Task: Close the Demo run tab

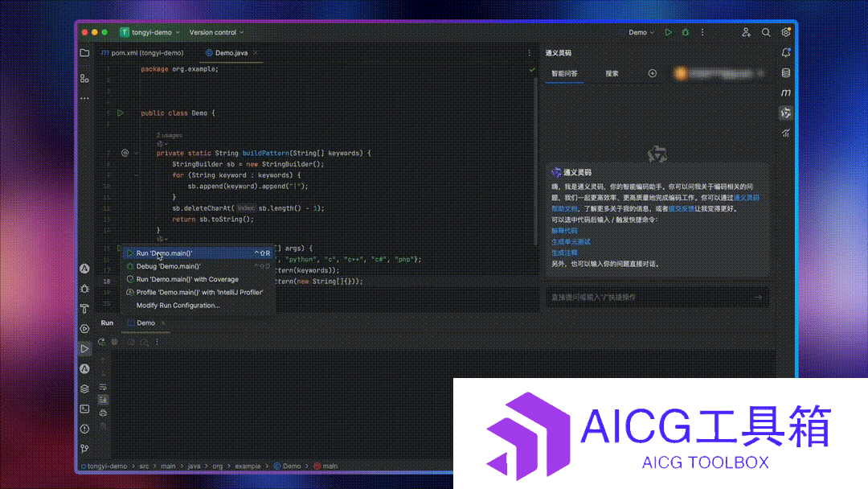Action: 162,323
